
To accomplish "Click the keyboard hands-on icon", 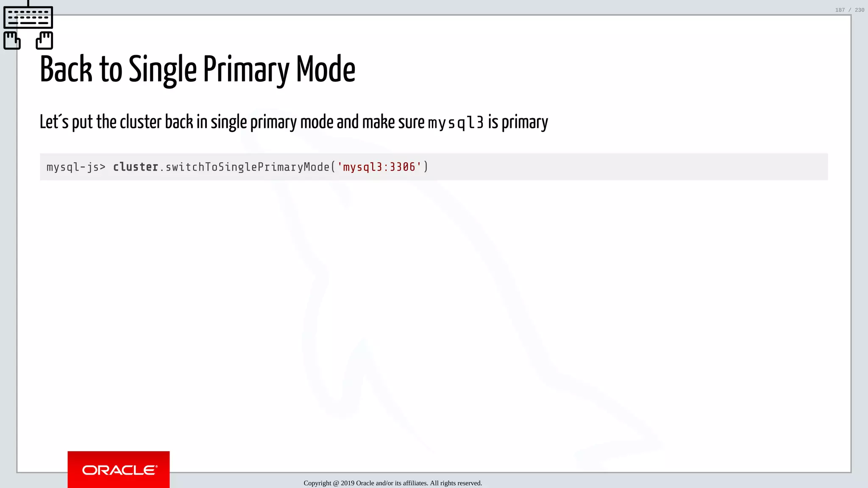I will (x=28, y=25).
